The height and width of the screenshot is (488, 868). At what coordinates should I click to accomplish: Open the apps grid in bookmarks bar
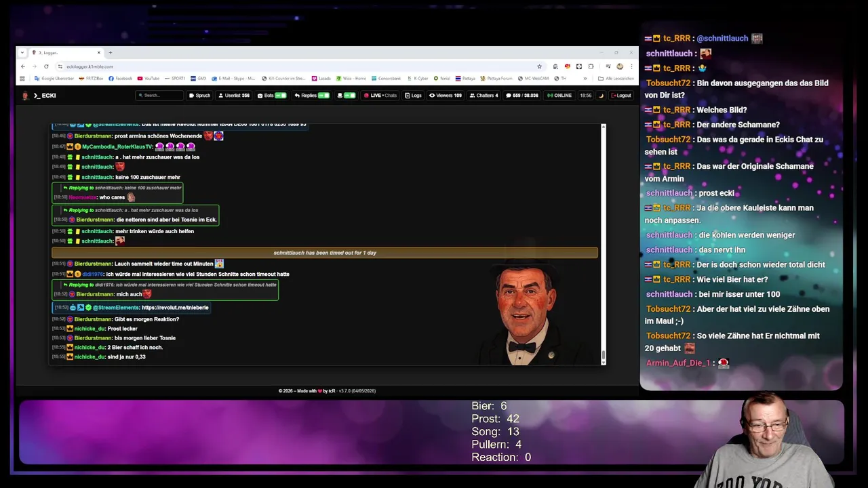click(x=22, y=79)
